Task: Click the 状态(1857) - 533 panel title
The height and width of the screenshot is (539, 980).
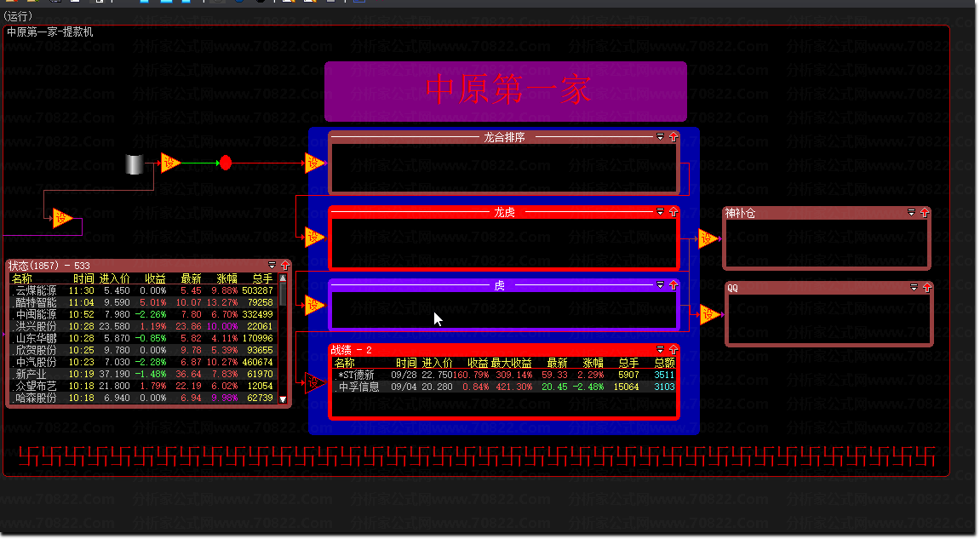Action: 49,266
